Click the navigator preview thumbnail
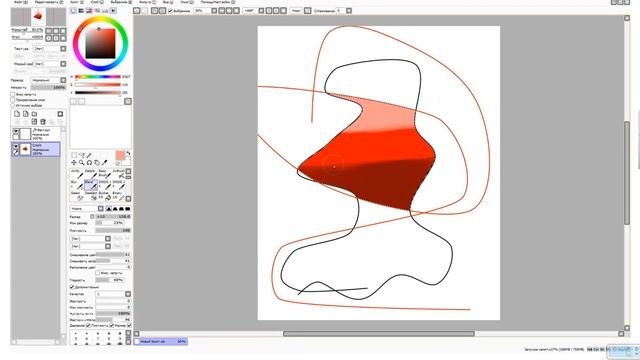 click(x=38, y=17)
